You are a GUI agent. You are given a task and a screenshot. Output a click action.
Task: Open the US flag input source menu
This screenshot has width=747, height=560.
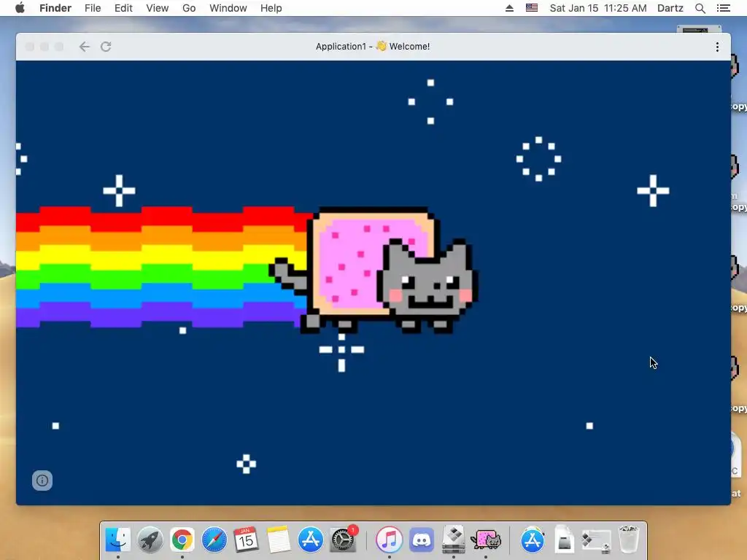coord(532,7)
